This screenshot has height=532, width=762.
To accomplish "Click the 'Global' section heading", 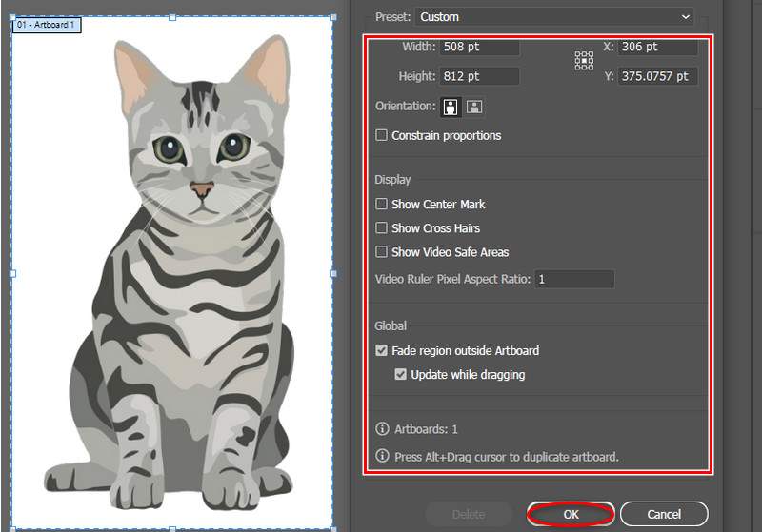I will pyautogui.click(x=391, y=326).
